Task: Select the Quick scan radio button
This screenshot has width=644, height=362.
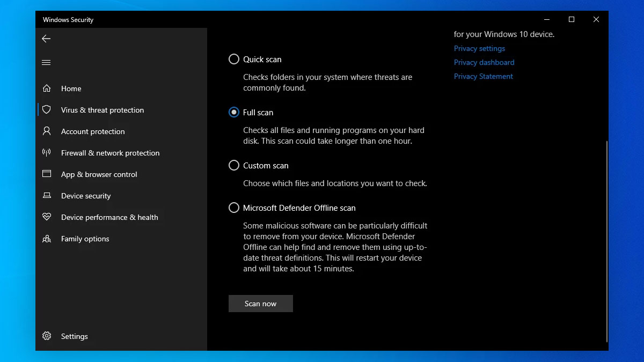Action: 234,59
